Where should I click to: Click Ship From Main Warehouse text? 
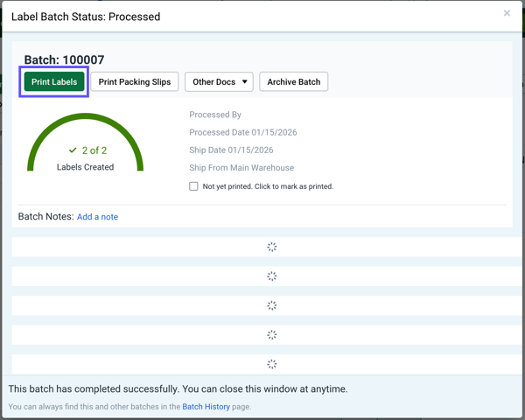coord(241,168)
